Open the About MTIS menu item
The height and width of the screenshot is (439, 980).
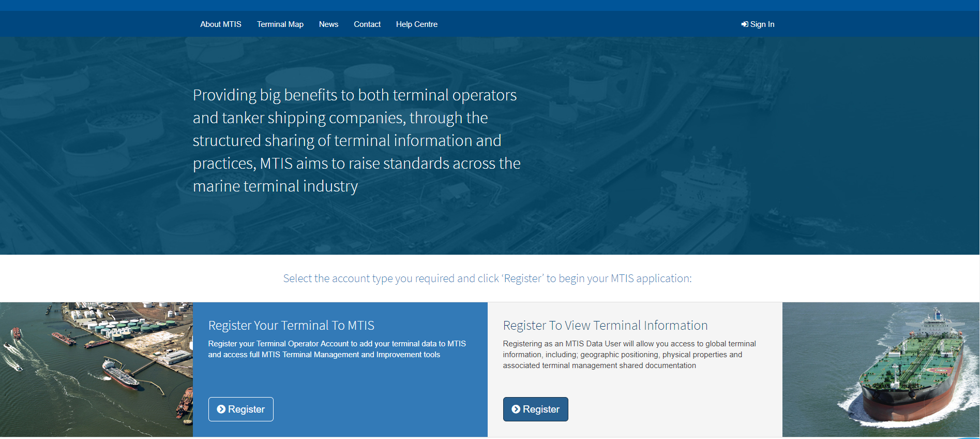pyautogui.click(x=221, y=24)
